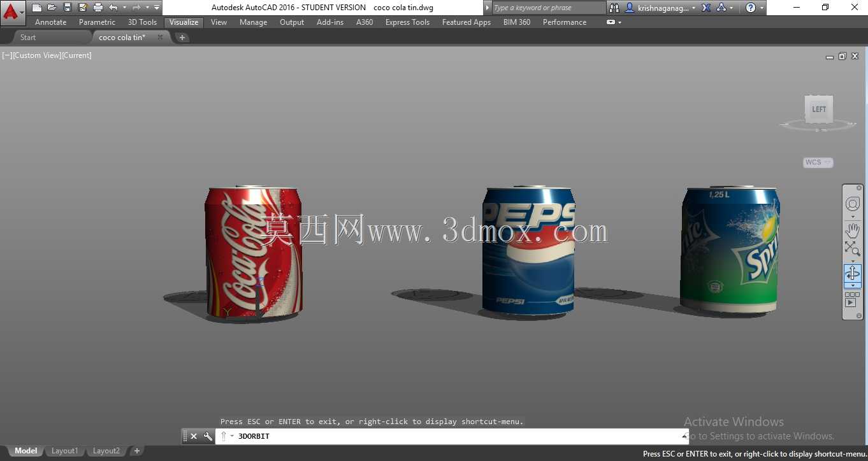Switch to the Add-ins ribbon tab
Viewport: 868px width, 461px height.
[x=330, y=22]
